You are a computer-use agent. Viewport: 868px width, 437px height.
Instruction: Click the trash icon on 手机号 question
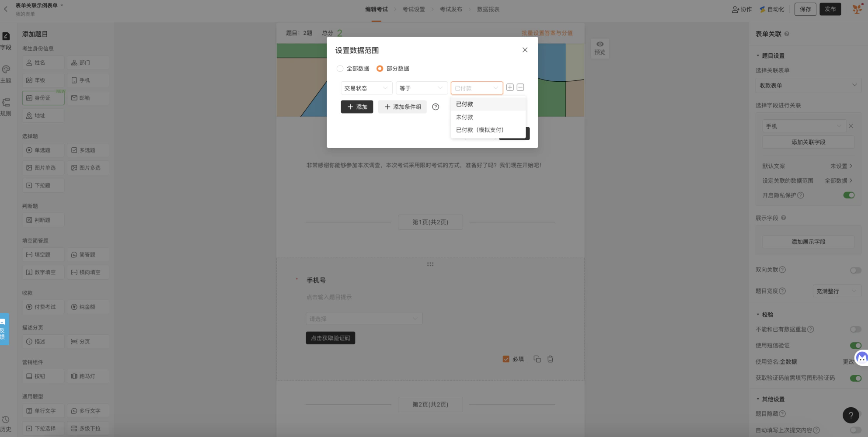click(x=550, y=359)
